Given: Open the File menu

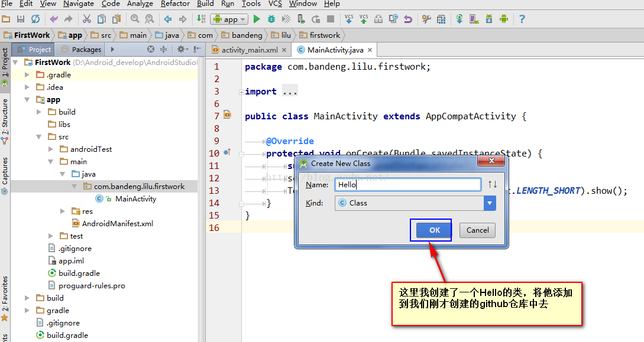Looking at the screenshot, I should (7, 4).
